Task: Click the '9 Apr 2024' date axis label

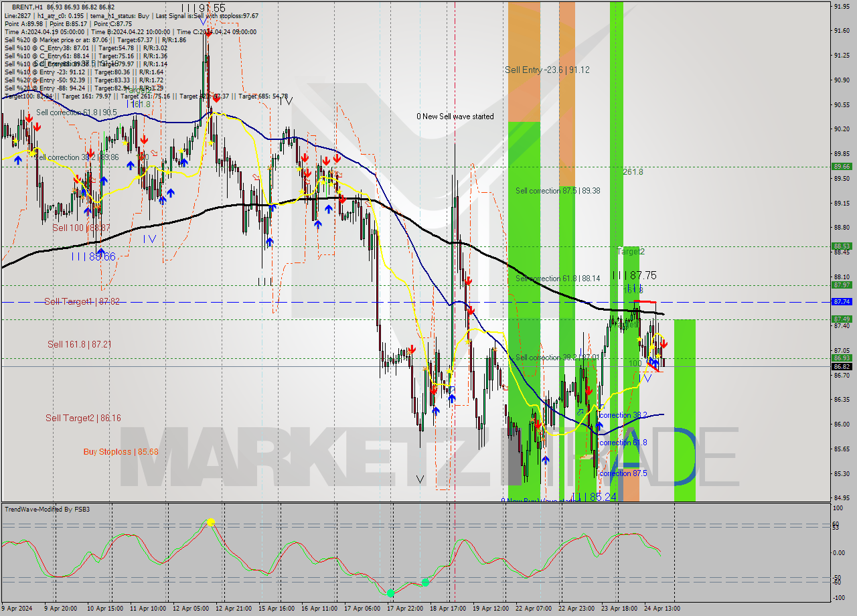Action: [17, 609]
